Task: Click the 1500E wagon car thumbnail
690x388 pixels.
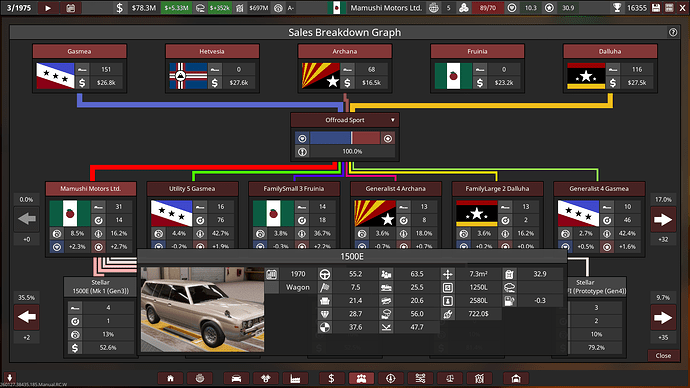Action: click(202, 310)
